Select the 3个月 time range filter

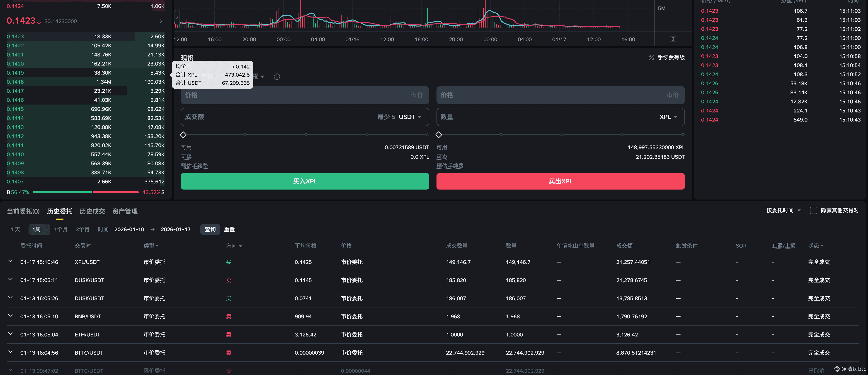tap(82, 229)
